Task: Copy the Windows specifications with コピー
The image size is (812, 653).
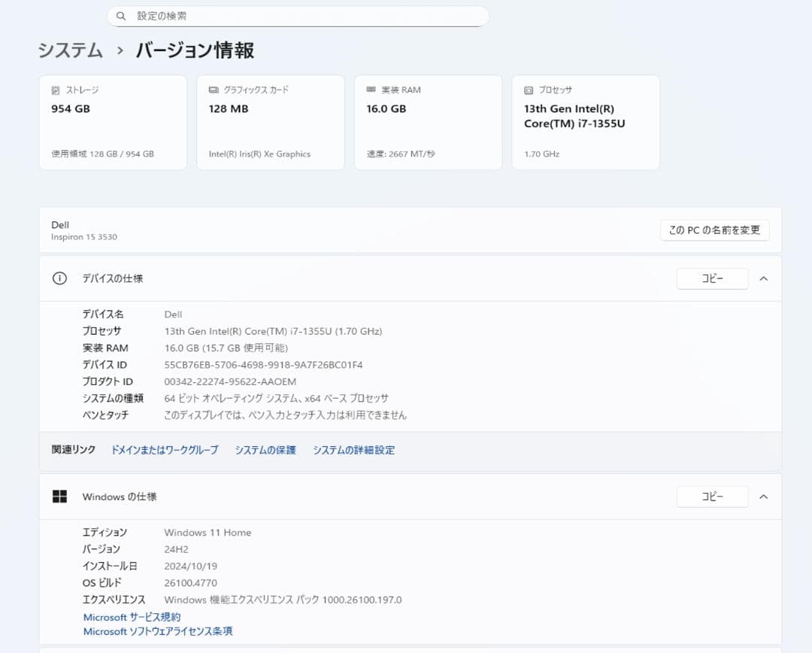Action: coord(712,497)
